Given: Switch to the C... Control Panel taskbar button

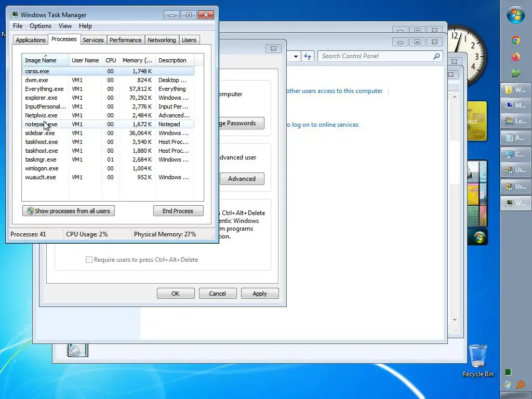Looking at the screenshot, I should pos(516,154).
